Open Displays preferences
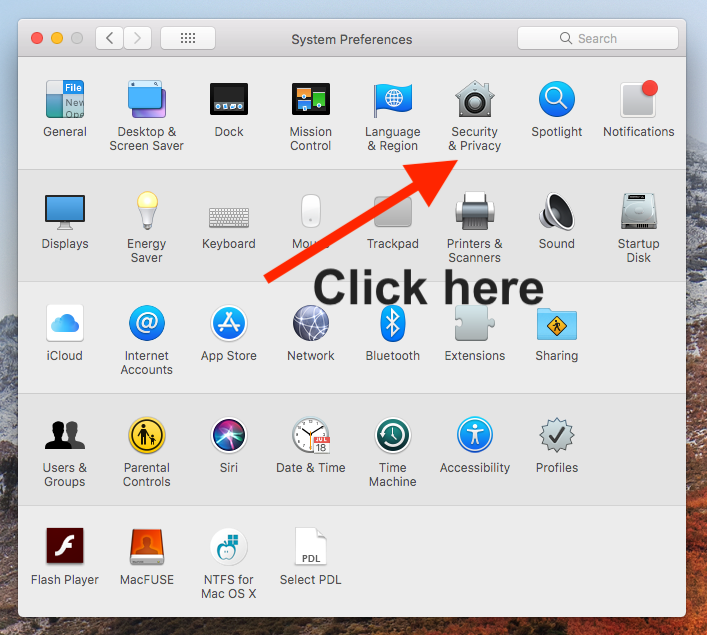The image size is (707, 635). point(65,212)
